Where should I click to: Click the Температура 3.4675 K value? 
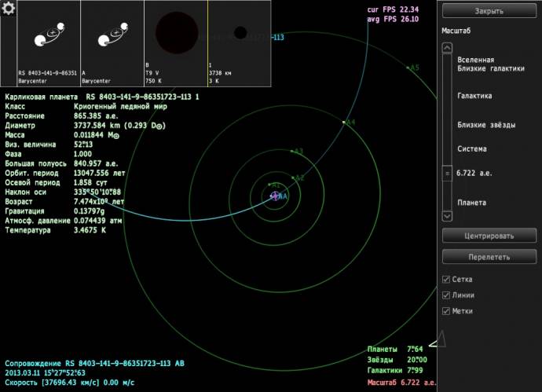tap(90, 230)
